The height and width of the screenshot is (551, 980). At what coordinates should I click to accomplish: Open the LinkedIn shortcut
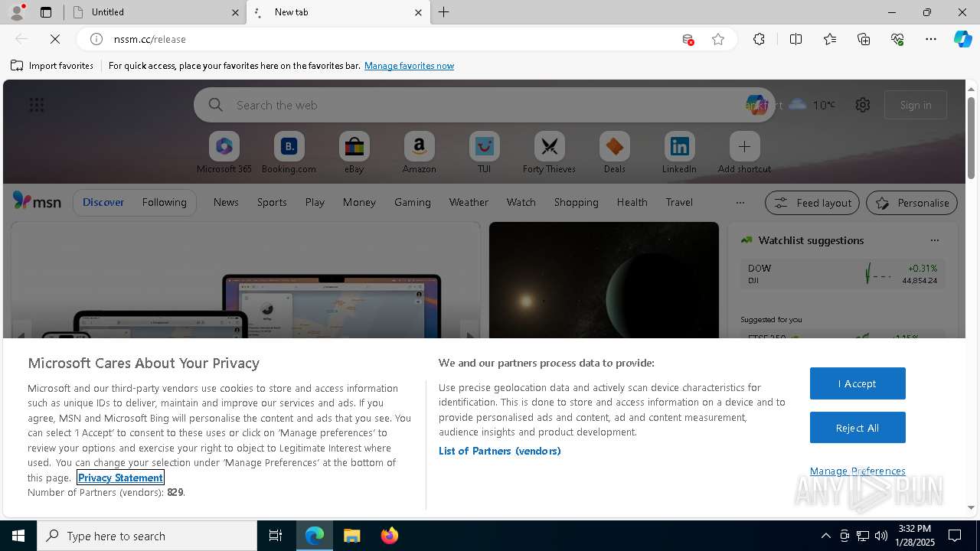(679, 153)
